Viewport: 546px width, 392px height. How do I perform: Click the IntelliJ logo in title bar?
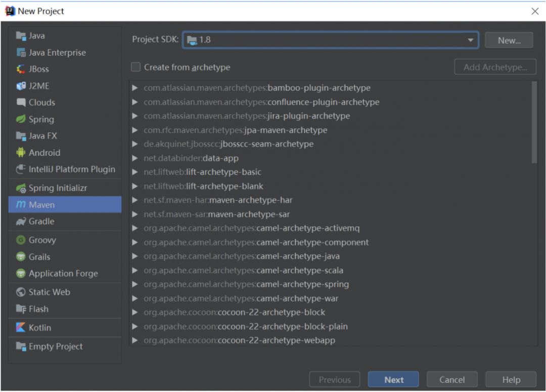(10, 11)
